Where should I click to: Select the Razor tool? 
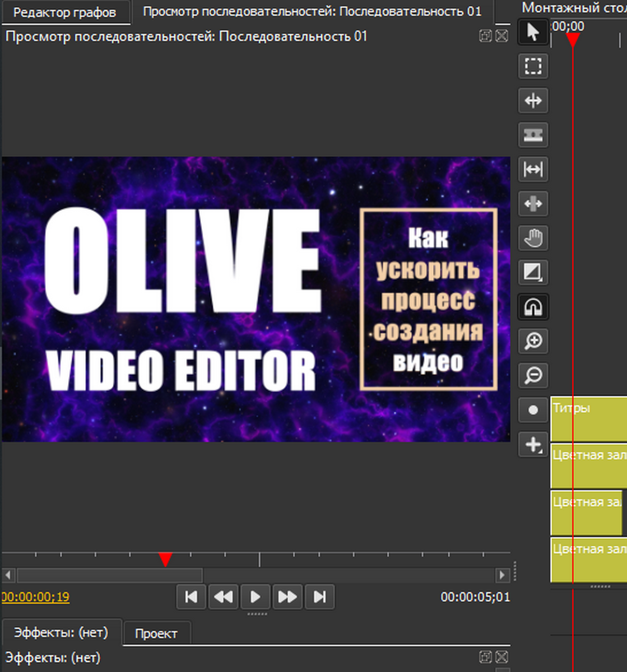tap(533, 135)
